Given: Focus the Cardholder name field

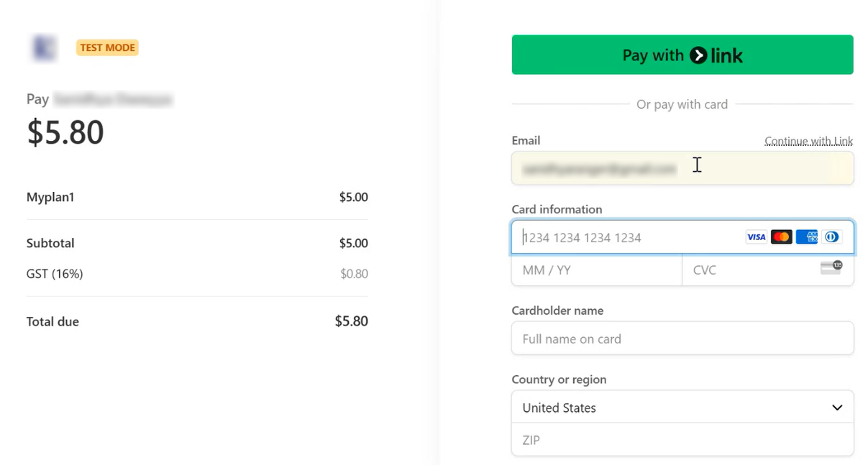Looking at the screenshot, I should 682,339.
